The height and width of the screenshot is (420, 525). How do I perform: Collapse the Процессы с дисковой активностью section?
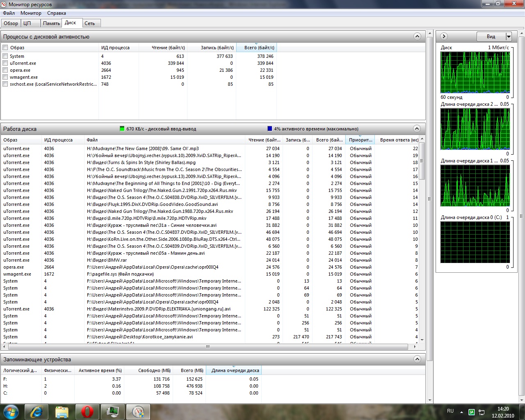coord(417,37)
